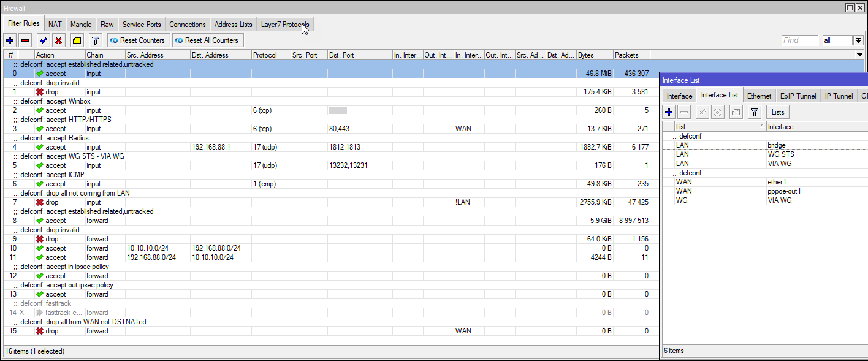Screen dimensions: 868x361
Task: Select the '80,443' Dst. Port cell
Action: 360,129
